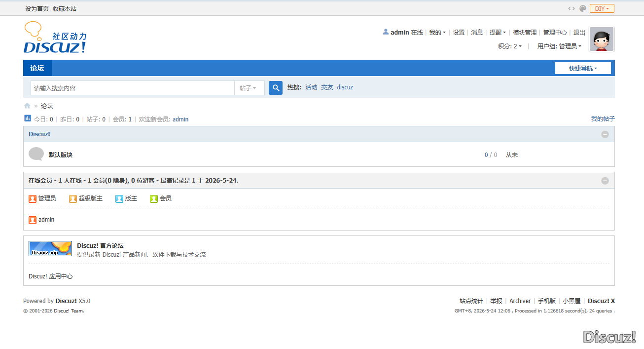Open Archiver footer link
The height and width of the screenshot is (349, 644).
(x=520, y=301)
